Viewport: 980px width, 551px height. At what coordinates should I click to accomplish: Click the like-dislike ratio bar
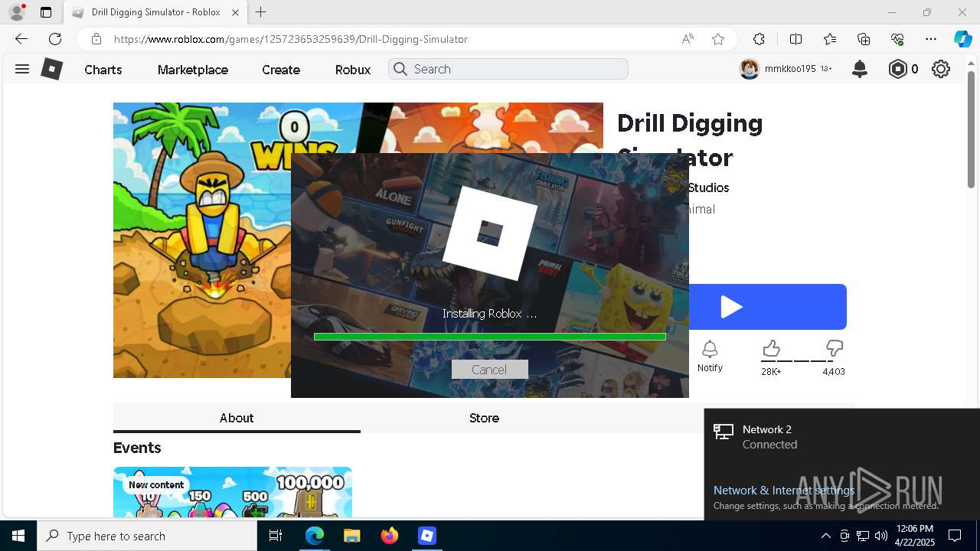802,360
